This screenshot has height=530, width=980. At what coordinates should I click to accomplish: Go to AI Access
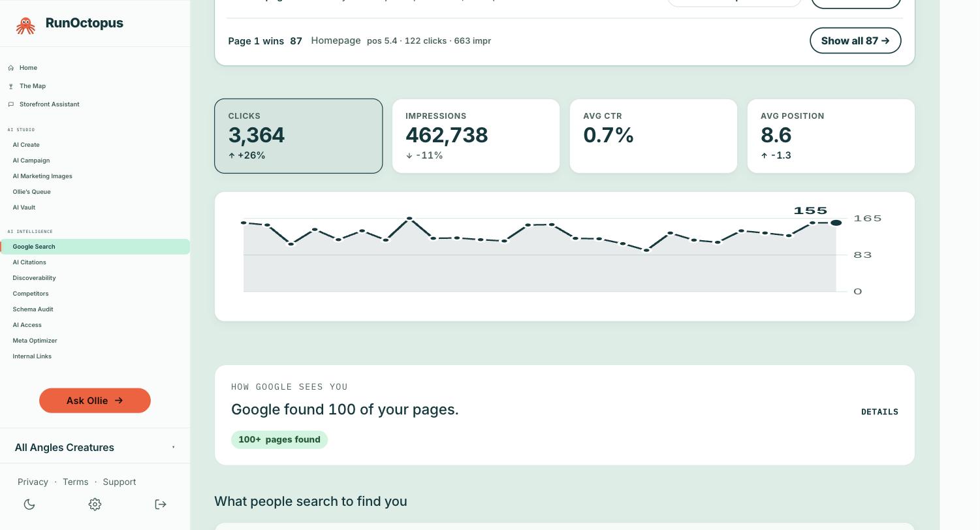[x=27, y=325]
